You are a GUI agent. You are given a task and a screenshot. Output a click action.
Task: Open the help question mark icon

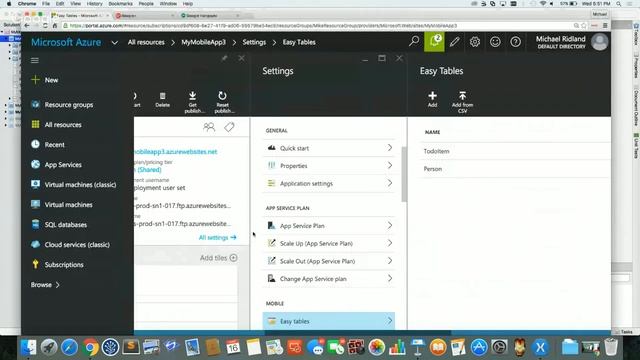click(x=516, y=42)
